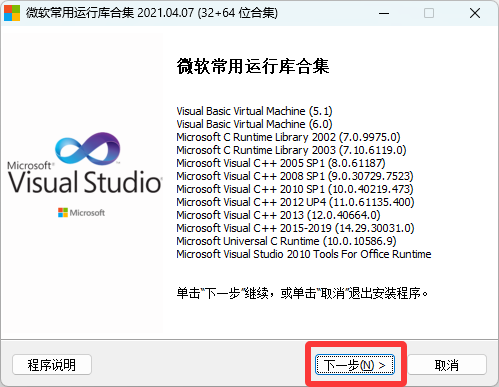This screenshot has height=387, width=499.
Task: Select Visual Basic Virtual Machine (6.0) line
Action: pos(254,124)
